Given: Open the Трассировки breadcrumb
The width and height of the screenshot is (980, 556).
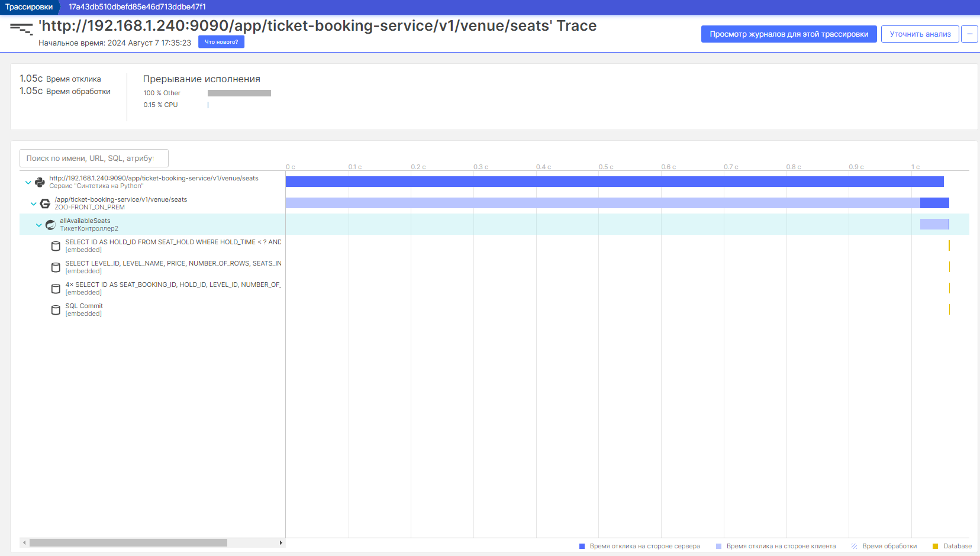Looking at the screenshot, I should point(29,7).
